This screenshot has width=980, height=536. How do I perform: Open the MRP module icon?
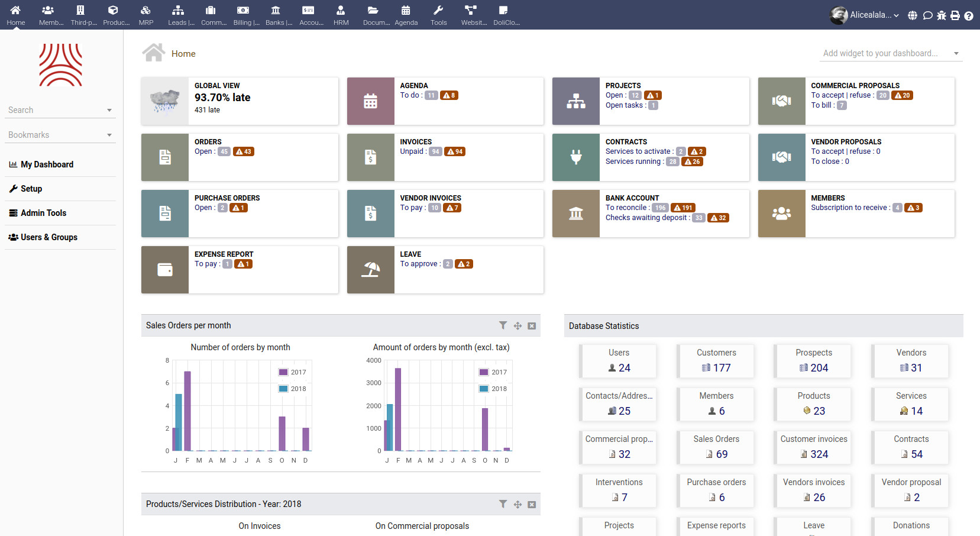click(x=145, y=15)
